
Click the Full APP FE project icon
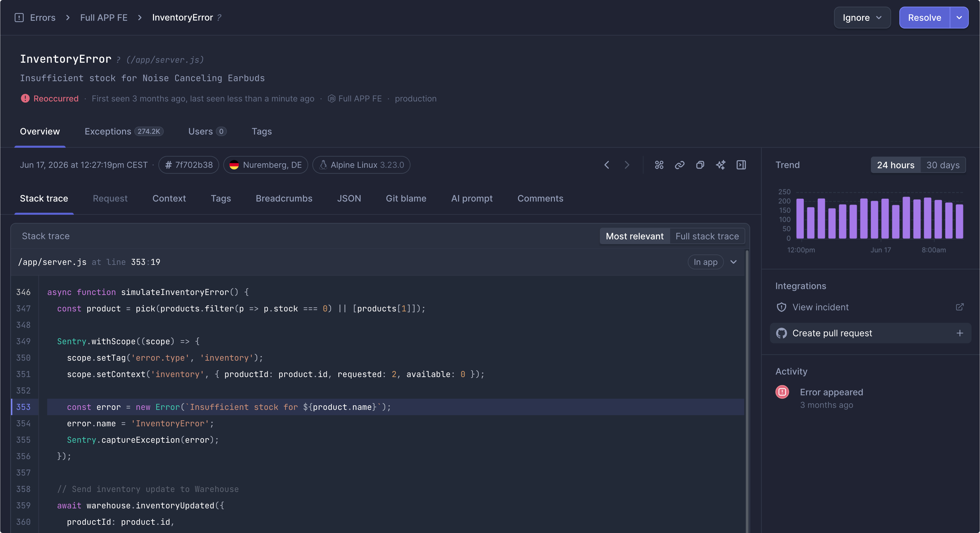[332, 99]
